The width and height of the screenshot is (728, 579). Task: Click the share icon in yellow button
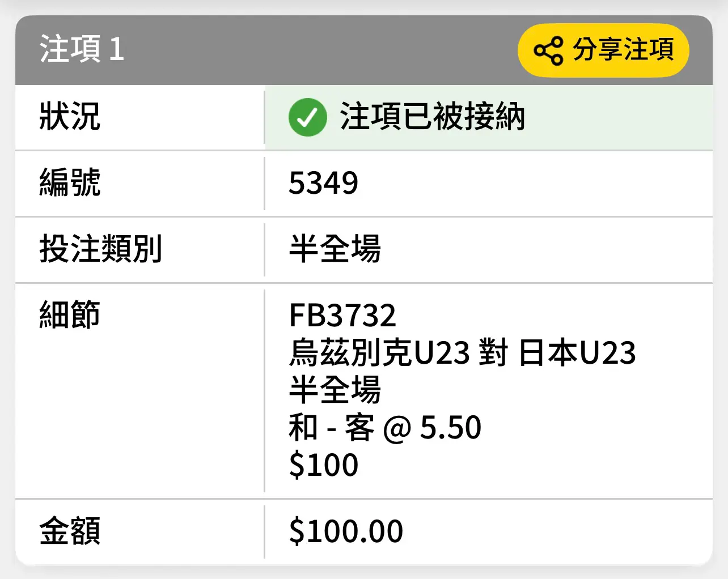[548, 50]
